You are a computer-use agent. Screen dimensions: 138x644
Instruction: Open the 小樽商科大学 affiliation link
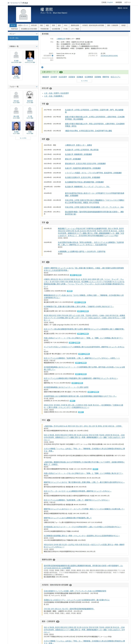[x=61, y=39]
